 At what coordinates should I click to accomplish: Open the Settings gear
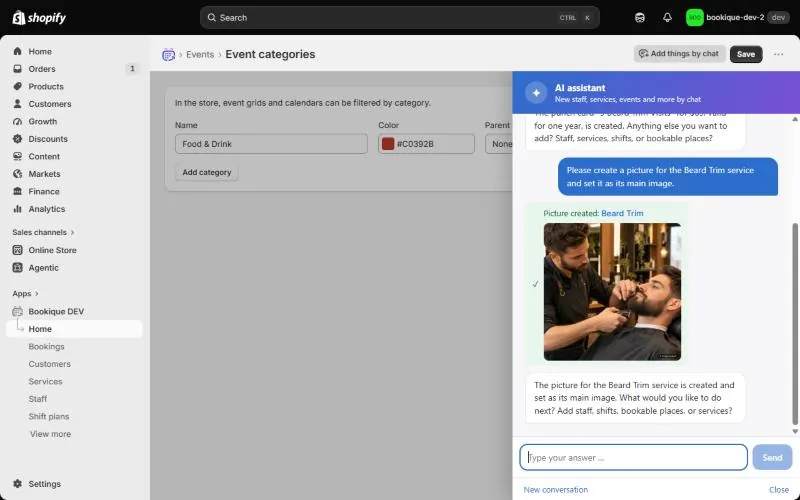coord(17,484)
